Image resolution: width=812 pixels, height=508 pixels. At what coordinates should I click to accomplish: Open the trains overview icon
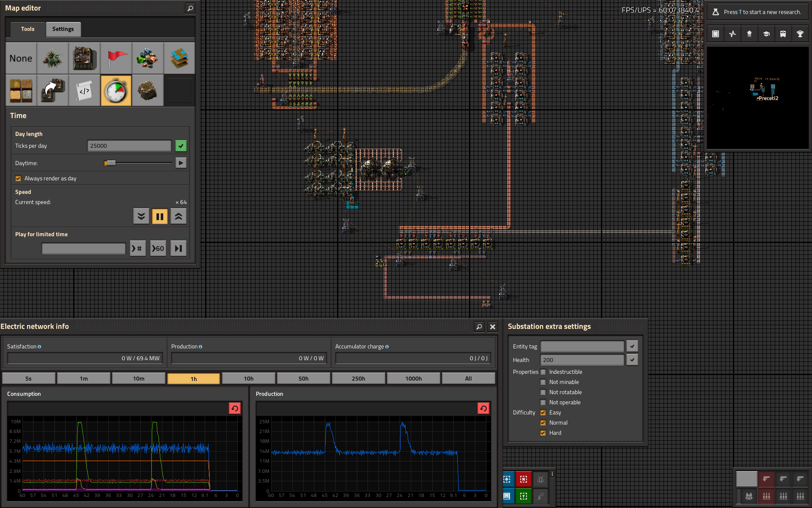[783, 34]
